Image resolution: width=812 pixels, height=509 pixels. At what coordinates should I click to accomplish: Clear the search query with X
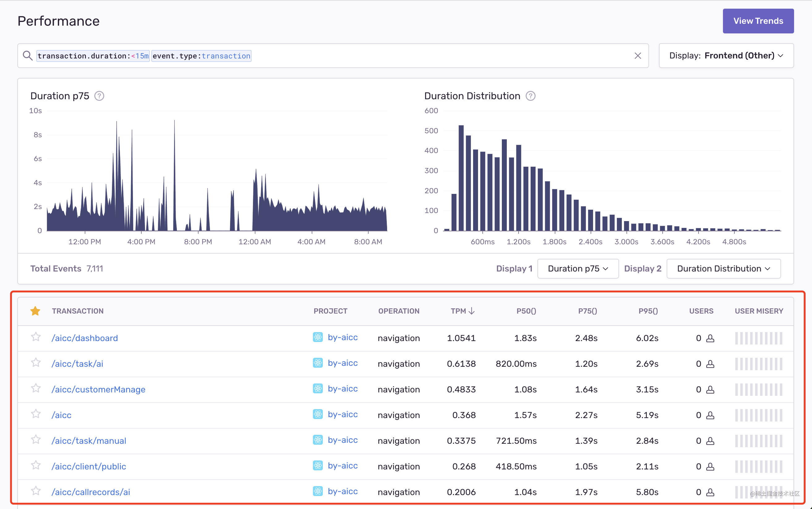[x=638, y=56]
